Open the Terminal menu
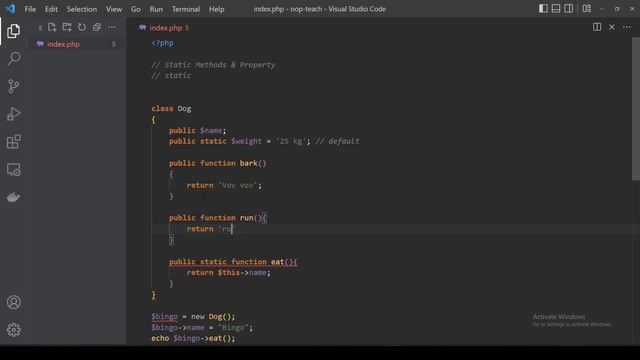The height and width of the screenshot is (360, 640). point(186,9)
